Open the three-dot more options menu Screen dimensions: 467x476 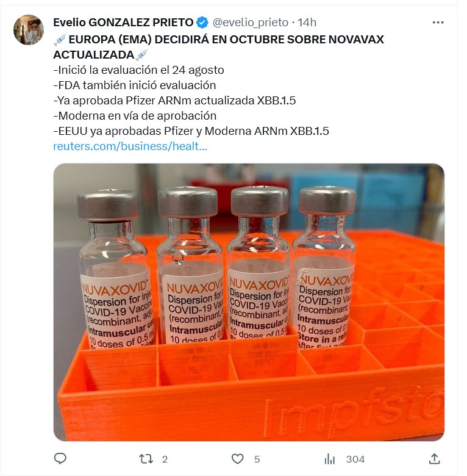tap(438, 23)
